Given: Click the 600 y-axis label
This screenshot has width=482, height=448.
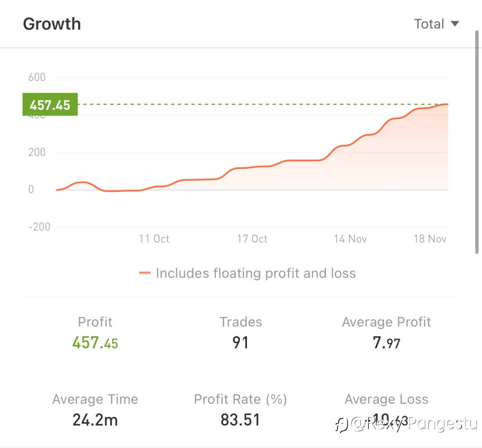Looking at the screenshot, I should (37, 77).
